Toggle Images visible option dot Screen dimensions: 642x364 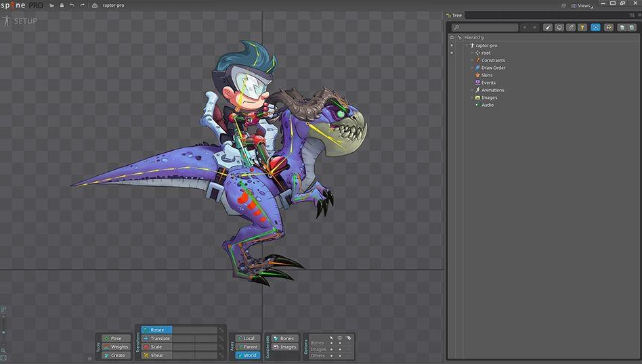[339, 349]
